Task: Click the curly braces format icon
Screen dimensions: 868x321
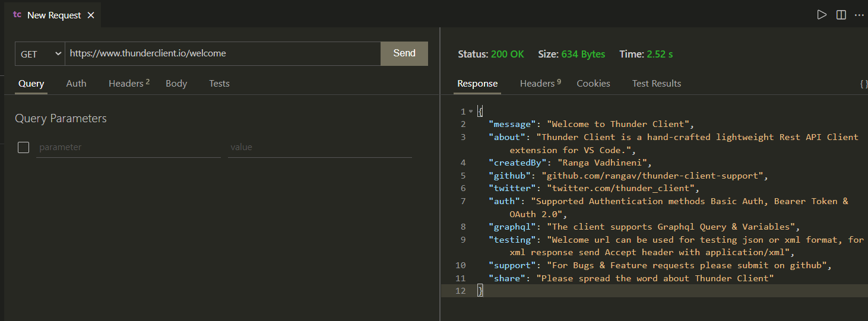Action: [863, 84]
